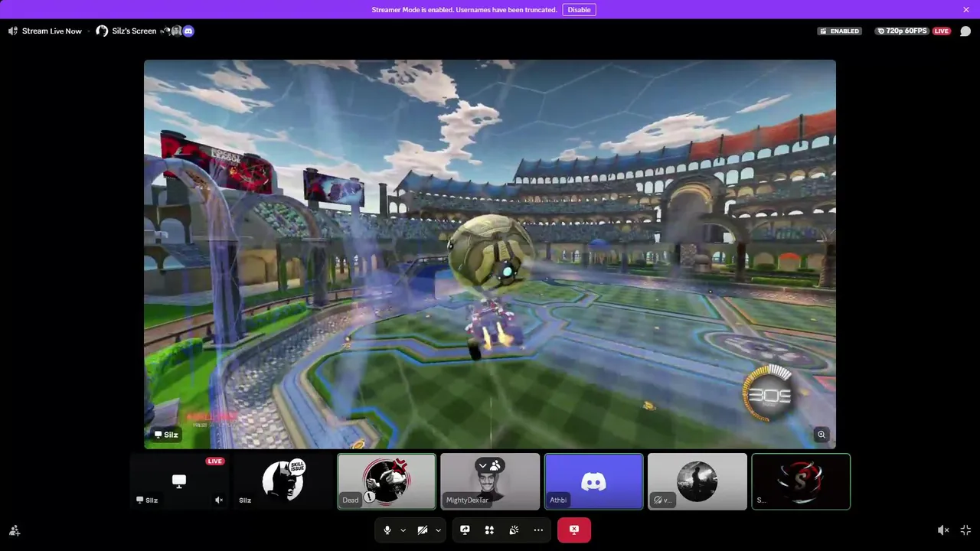Select the Silz user tile with Batman avatar
The image size is (980, 551).
point(283,481)
